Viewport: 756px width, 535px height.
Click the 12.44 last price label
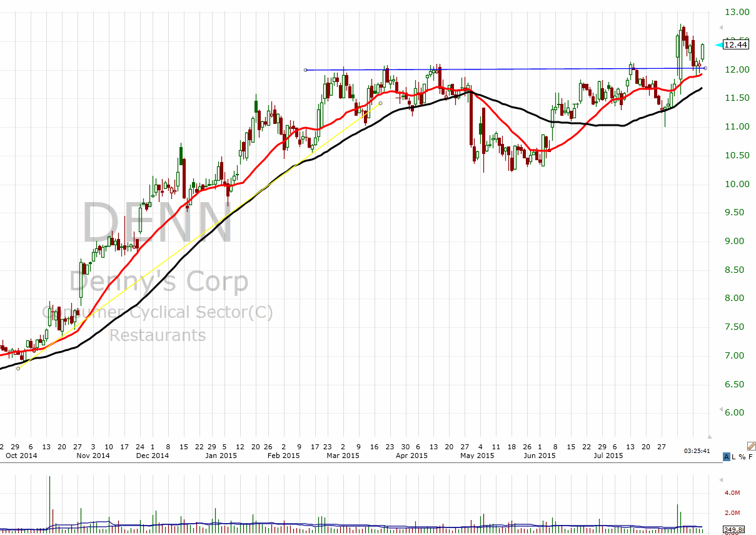point(735,44)
